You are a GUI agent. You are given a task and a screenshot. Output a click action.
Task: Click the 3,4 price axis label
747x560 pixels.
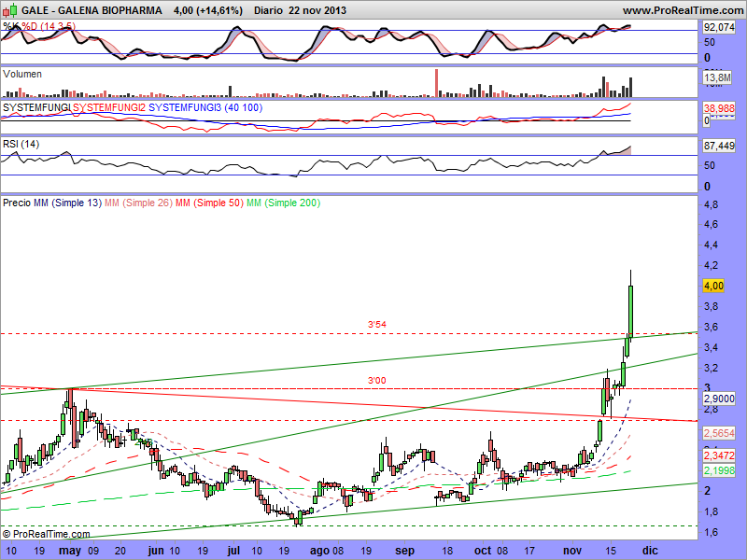(x=711, y=347)
